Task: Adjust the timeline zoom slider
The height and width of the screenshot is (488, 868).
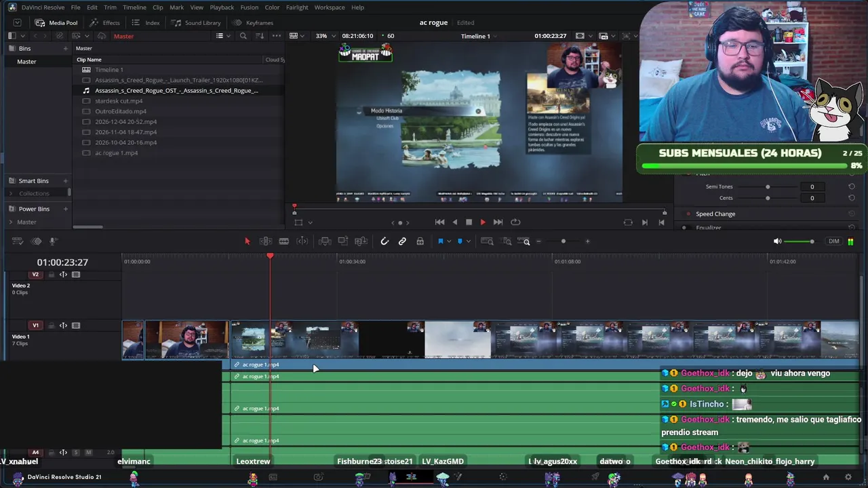Action: (563, 241)
